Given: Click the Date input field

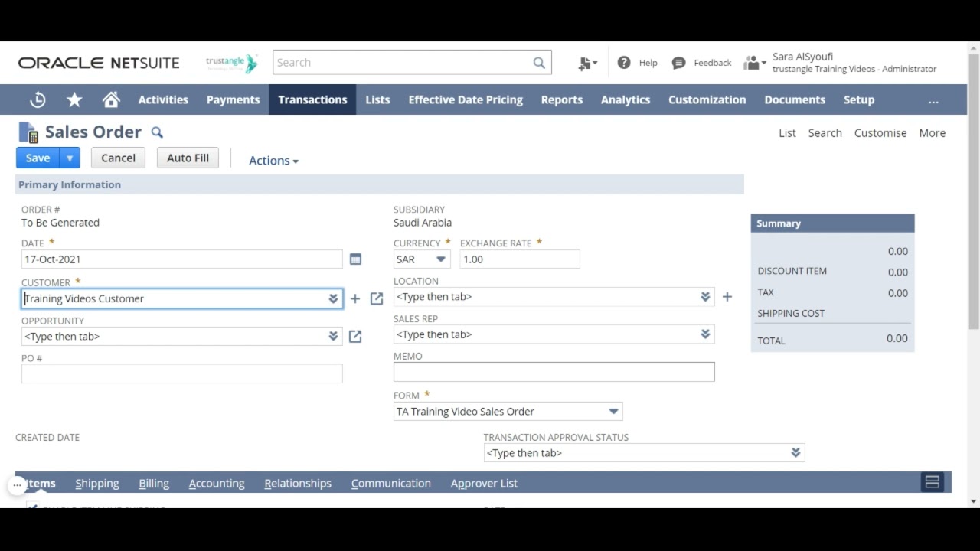Looking at the screenshot, I should coord(182,259).
